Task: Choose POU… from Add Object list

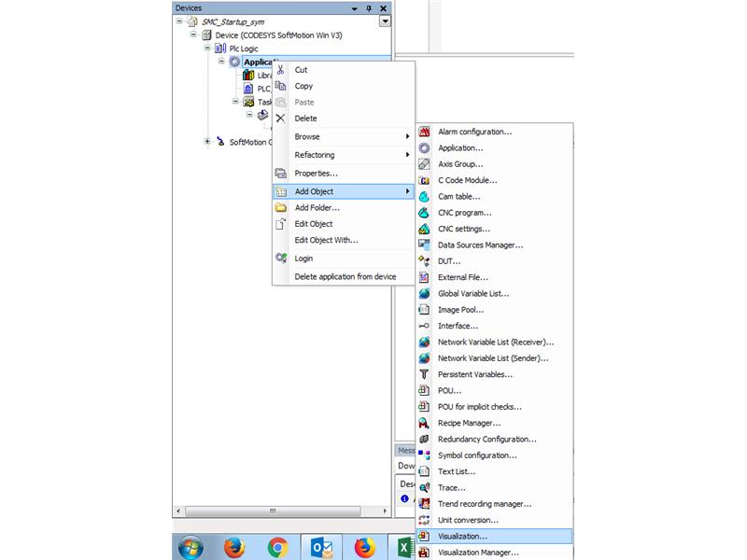Action: [x=495, y=390]
